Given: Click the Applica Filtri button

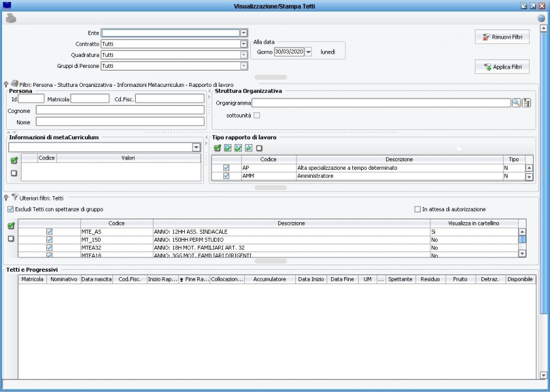Looking at the screenshot, I should (502, 67).
